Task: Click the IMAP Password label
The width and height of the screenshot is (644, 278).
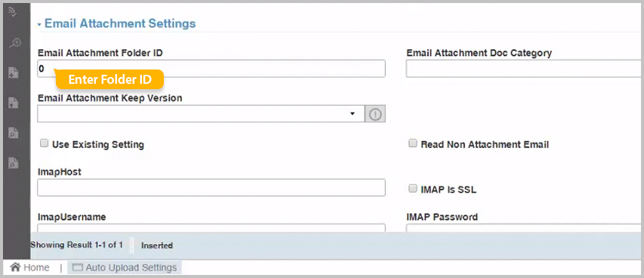Action: [x=442, y=217]
